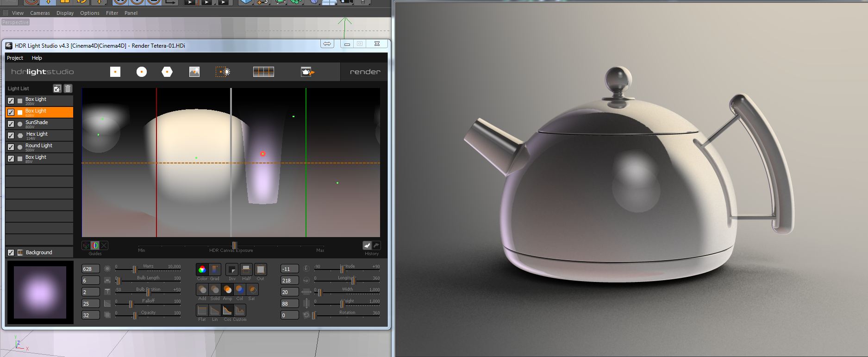868x357 pixels.
Task: Click the double-arrow dock button in title bar
Action: pos(327,44)
